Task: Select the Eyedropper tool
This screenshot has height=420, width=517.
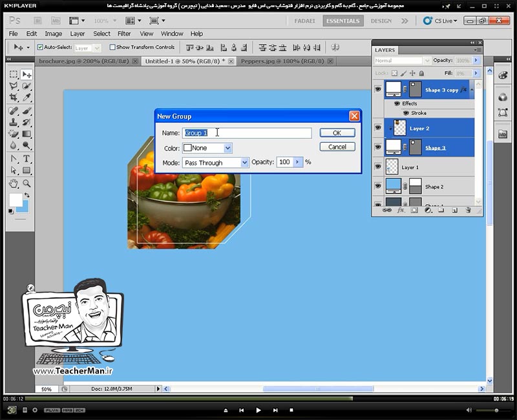Action: [26, 98]
